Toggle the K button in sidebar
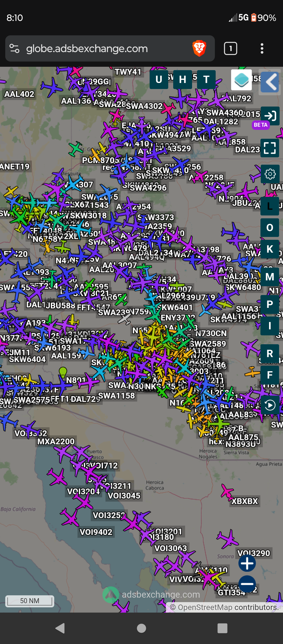 coord(270,249)
